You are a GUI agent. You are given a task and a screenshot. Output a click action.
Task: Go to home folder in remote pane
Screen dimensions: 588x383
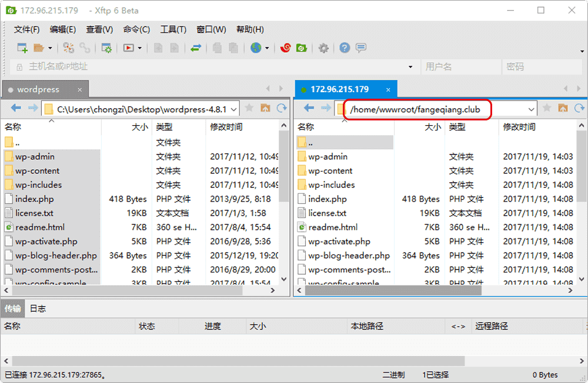click(563, 108)
